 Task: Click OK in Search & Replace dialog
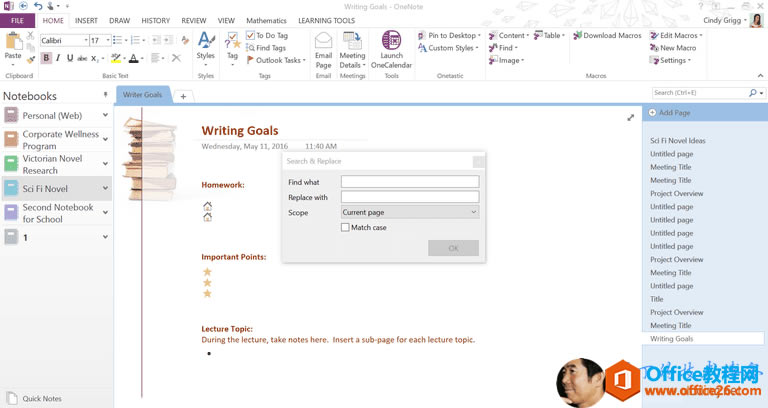453,248
